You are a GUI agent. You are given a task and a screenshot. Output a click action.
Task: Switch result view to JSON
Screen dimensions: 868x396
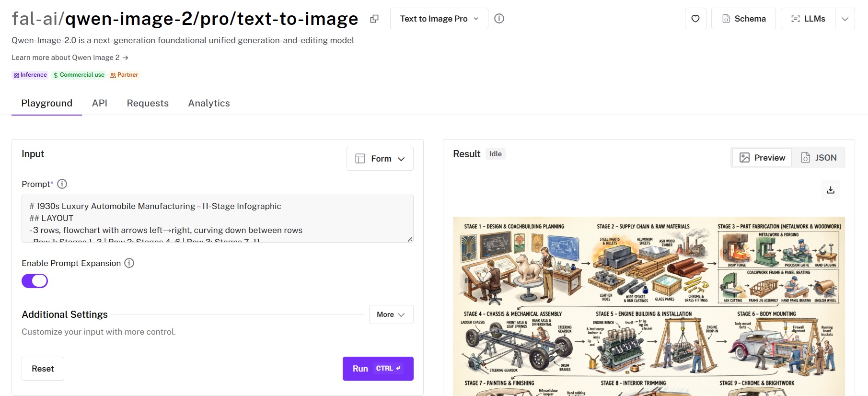(819, 158)
